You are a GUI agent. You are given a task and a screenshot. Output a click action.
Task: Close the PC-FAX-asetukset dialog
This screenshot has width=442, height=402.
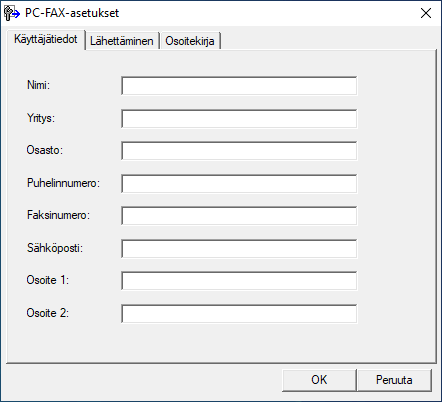click(x=426, y=13)
